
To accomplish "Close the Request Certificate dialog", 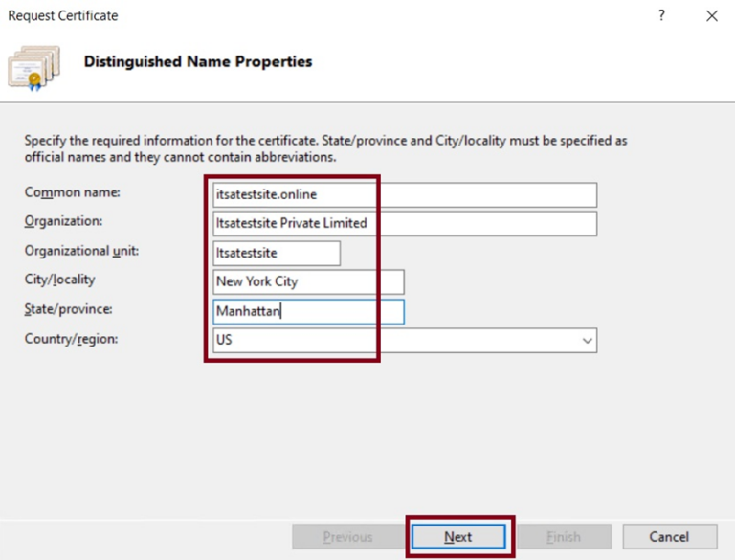I will pos(711,16).
